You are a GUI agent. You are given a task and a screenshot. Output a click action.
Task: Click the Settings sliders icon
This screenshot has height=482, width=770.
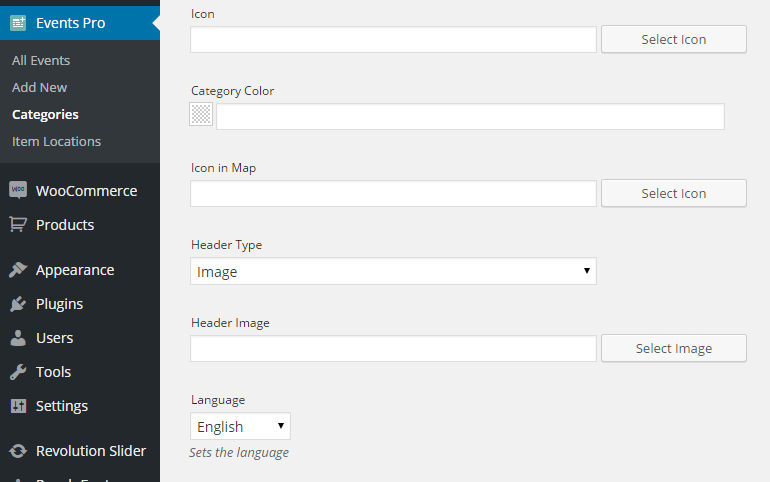tap(18, 406)
